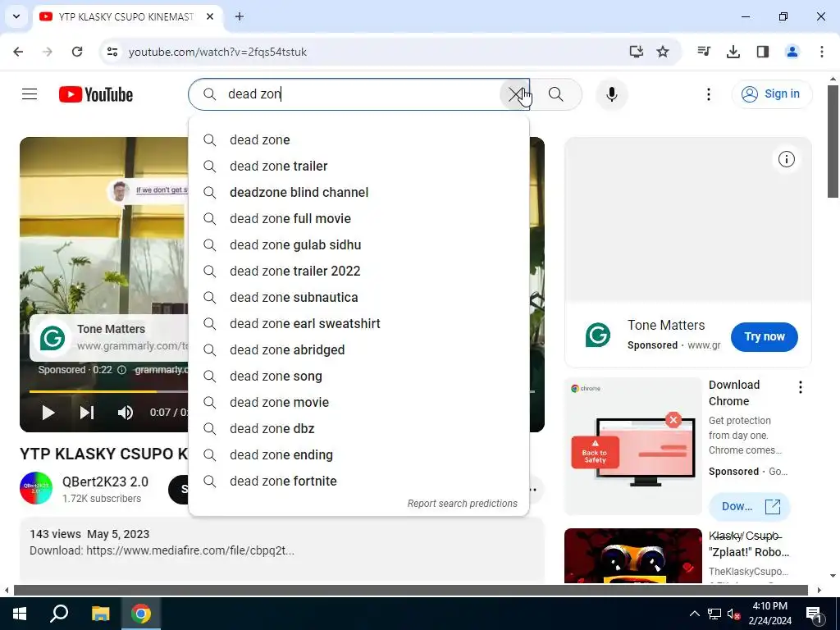Click Try now on Tone Matters ad
The width and height of the screenshot is (840, 630).
[764, 337]
